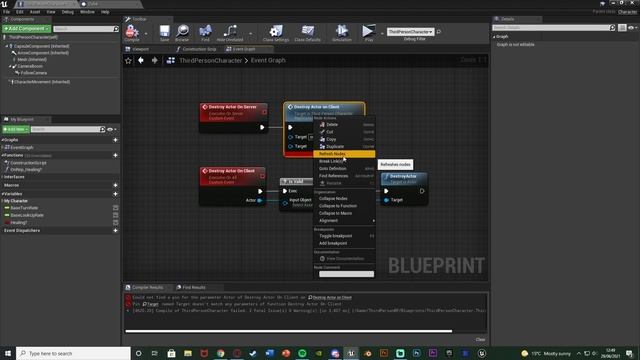
Task: Navigate back in graph history
Action: tap(141, 60)
